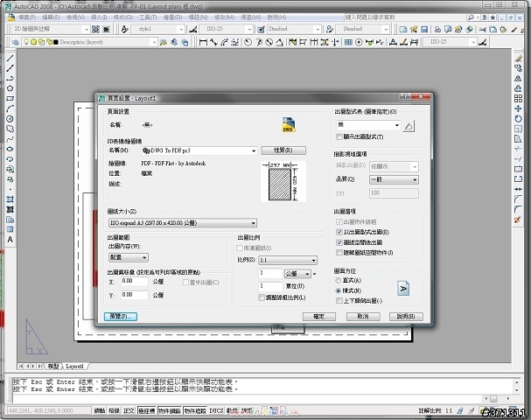Select the Circle draw tool
The height and width of the screenshot is (420, 531).
tap(10, 119)
